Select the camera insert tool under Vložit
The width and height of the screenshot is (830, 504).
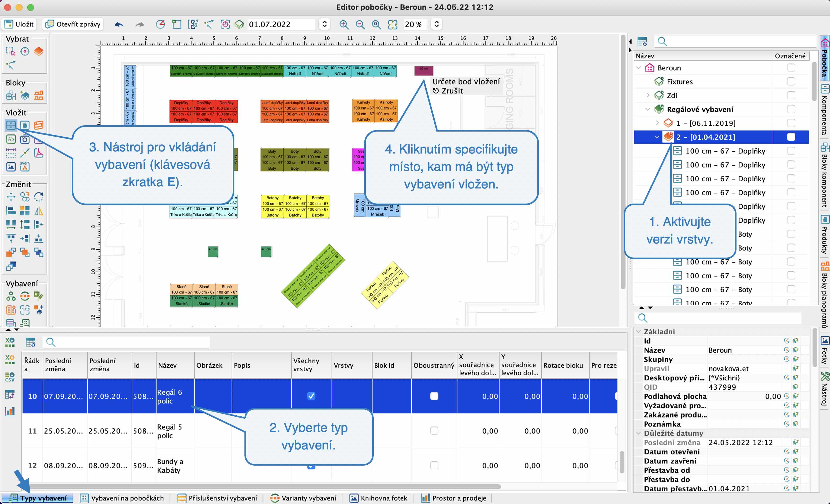tap(25, 139)
